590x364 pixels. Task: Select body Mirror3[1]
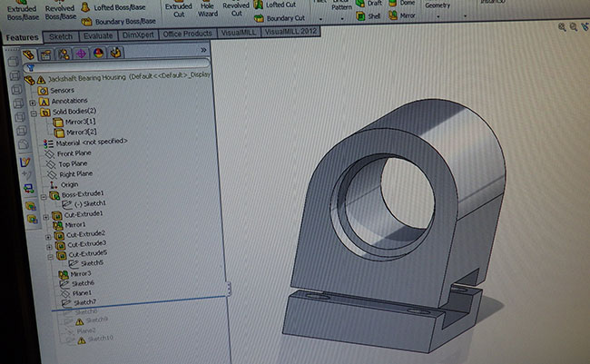pos(74,122)
